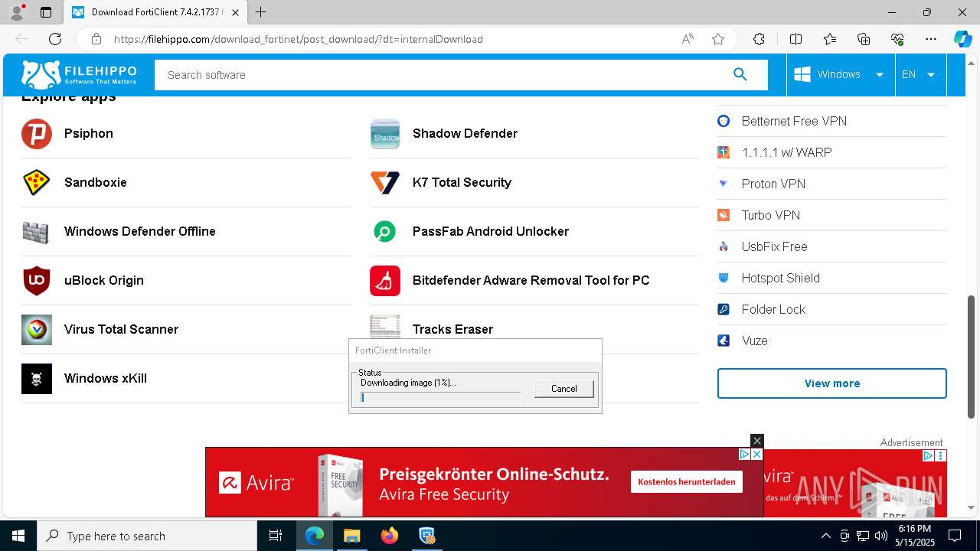The width and height of the screenshot is (980, 551).
Task: Open Task View on the taskbar
Action: (x=276, y=536)
